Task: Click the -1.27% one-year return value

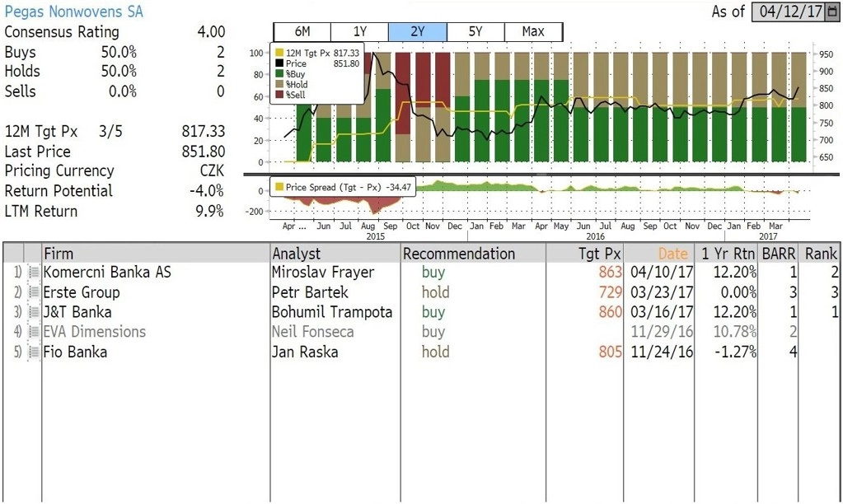Action: [x=735, y=352]
